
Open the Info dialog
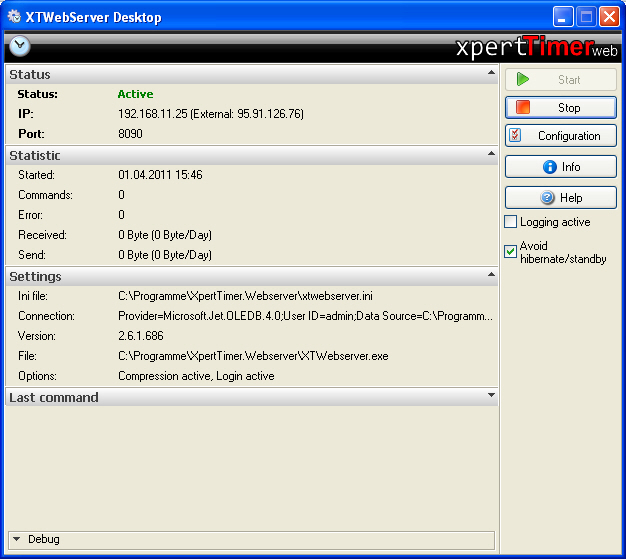pos(561,167)
